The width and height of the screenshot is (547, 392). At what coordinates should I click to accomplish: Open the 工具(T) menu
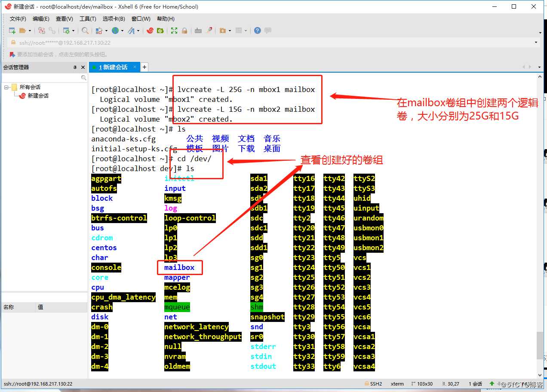tap(87, 18)
